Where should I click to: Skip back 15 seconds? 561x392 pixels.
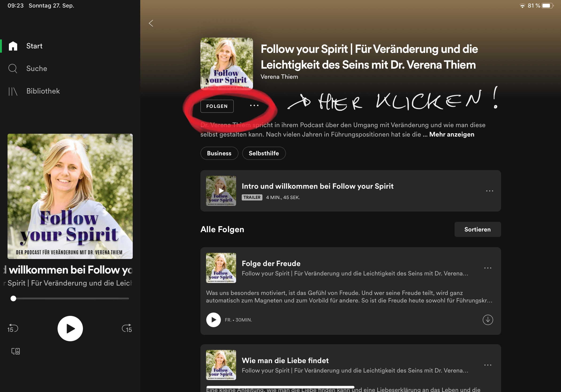pyautogui.click(x=13, y=329)
